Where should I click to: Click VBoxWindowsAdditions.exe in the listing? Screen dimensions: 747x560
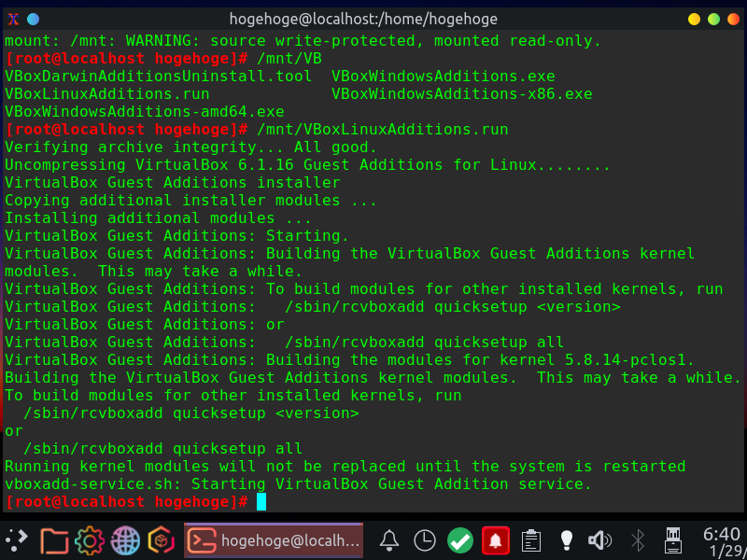443,77
